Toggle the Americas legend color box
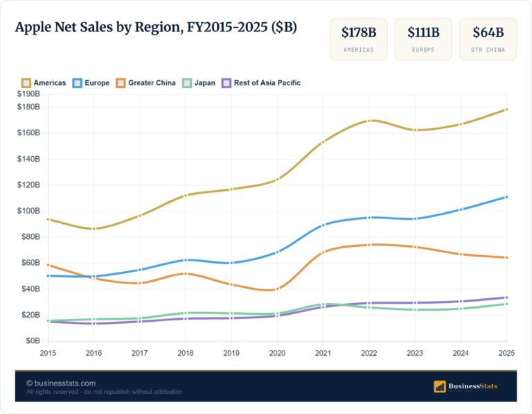 26,83
